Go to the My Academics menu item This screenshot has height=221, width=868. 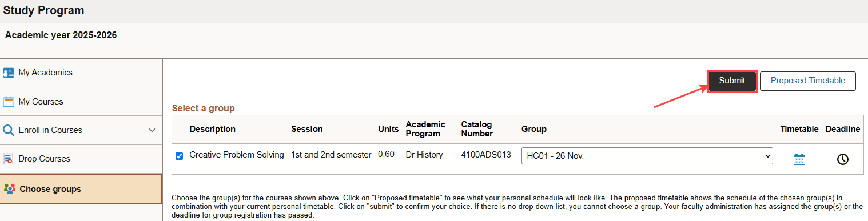[46, 73]
